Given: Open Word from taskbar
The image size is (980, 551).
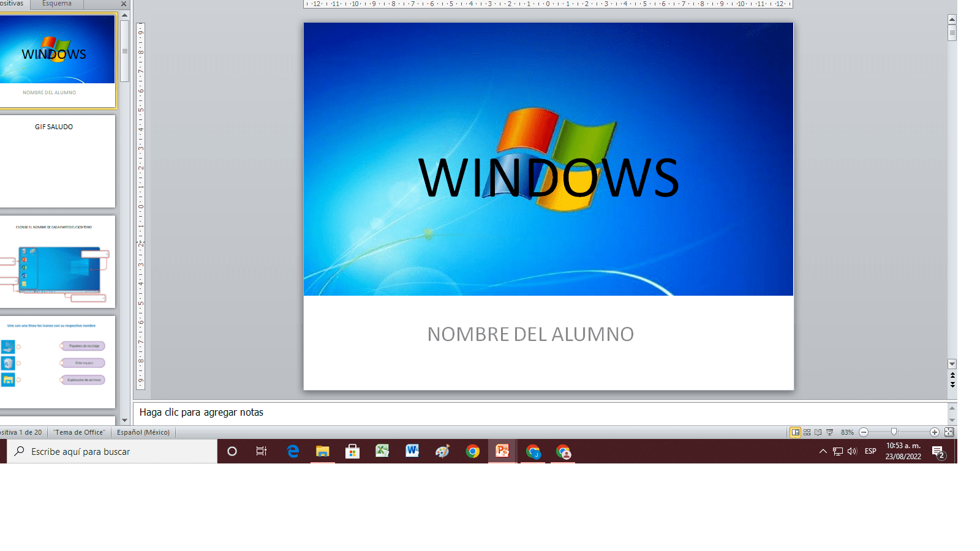Looking at the screenshot, I should 412,451.
